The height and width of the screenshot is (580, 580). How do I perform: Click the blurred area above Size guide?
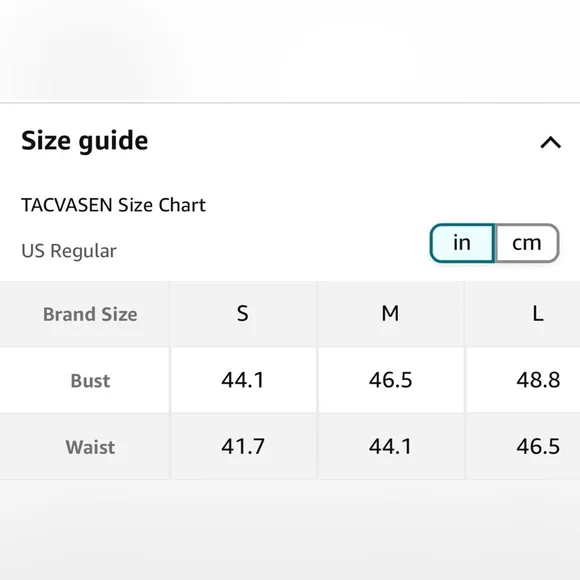tap(290, 51)
